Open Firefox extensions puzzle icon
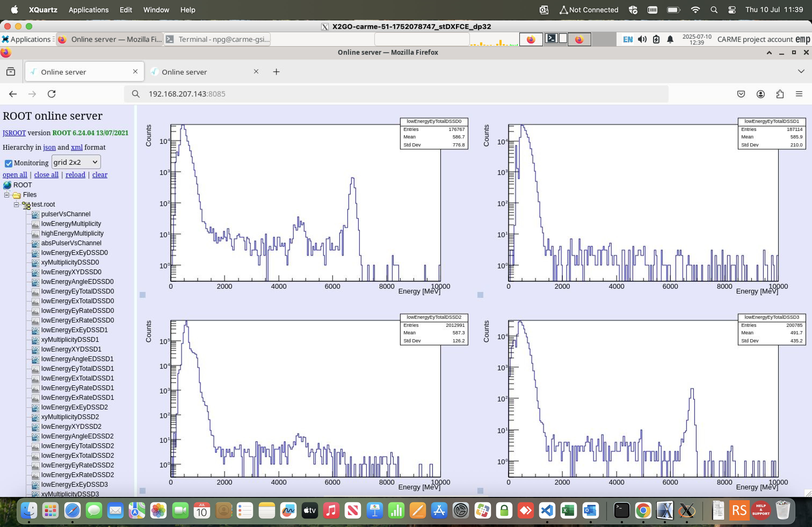The width and height of the screenshot is (812, 527). pyautogui.click(x=780, y=94)
